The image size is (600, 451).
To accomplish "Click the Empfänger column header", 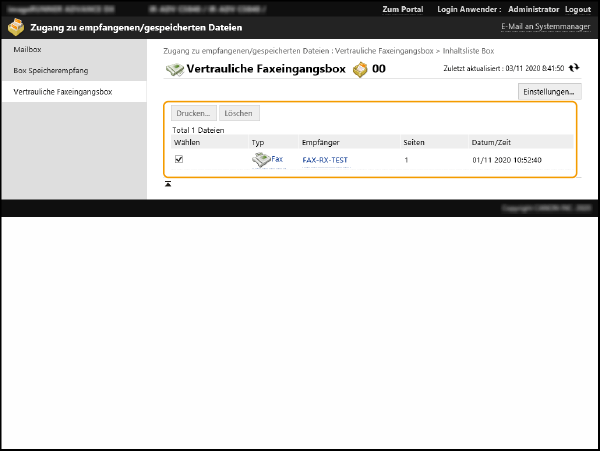I will click(x=320, y=143).
